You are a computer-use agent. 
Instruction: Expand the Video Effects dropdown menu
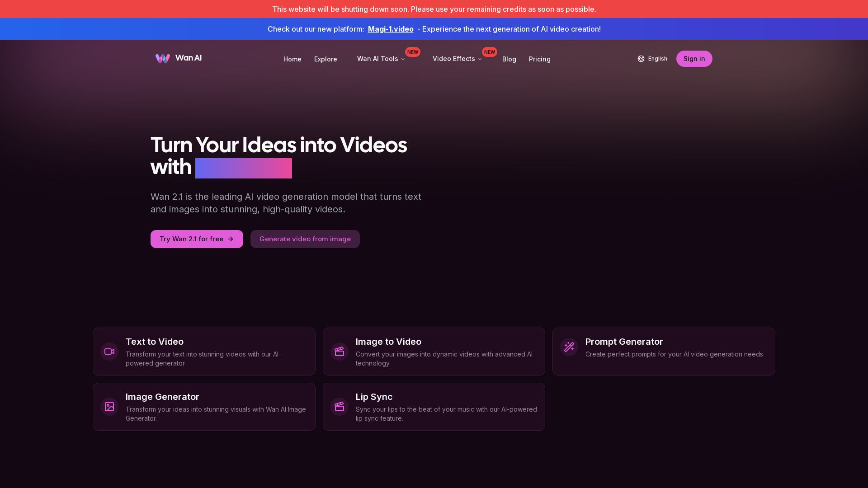(x=457, y=59)
